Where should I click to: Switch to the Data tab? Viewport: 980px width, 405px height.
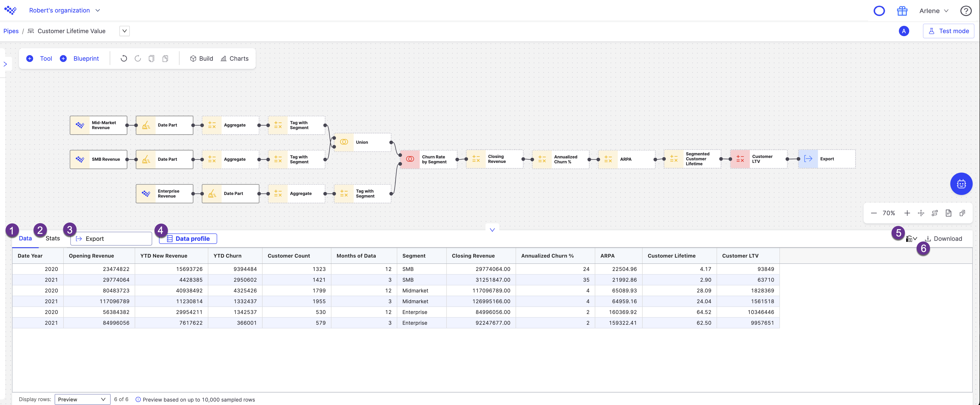[25, 238]
